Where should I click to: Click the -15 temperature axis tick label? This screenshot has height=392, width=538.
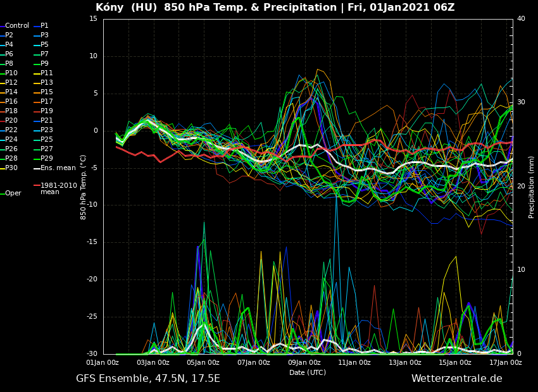click(92, 242)
